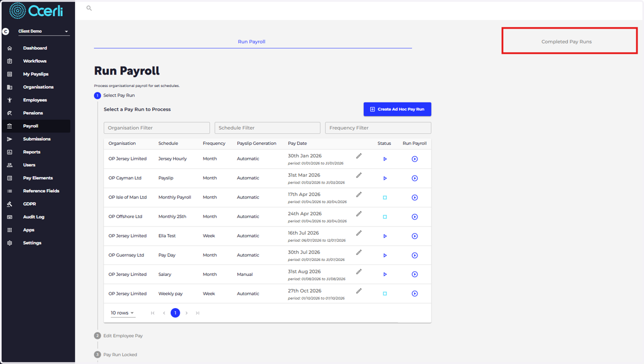
Task: Select page 1 in pagination
Action: [x=175, y=313]
